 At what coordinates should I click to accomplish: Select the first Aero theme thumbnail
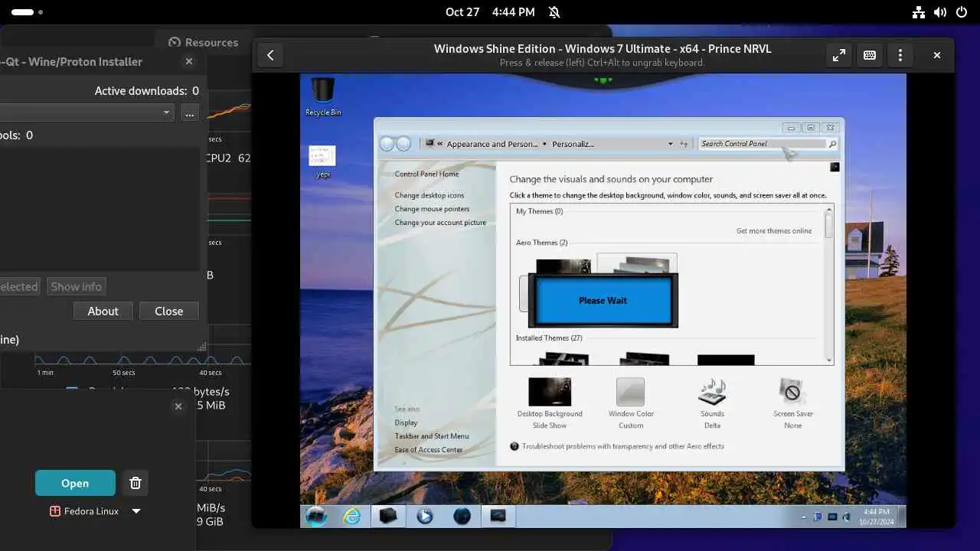point(563,266)
